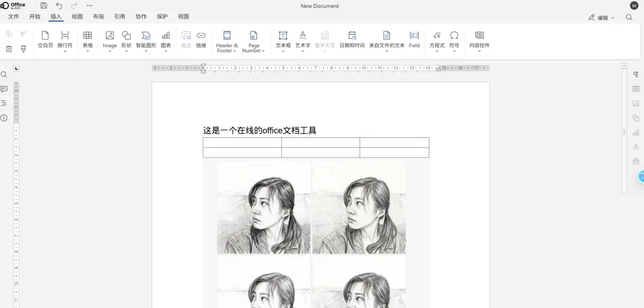The height and width of the screenshot is (308, 644).
Task: Insert a hyperlink (链接)
Action: tap(201, 40)
